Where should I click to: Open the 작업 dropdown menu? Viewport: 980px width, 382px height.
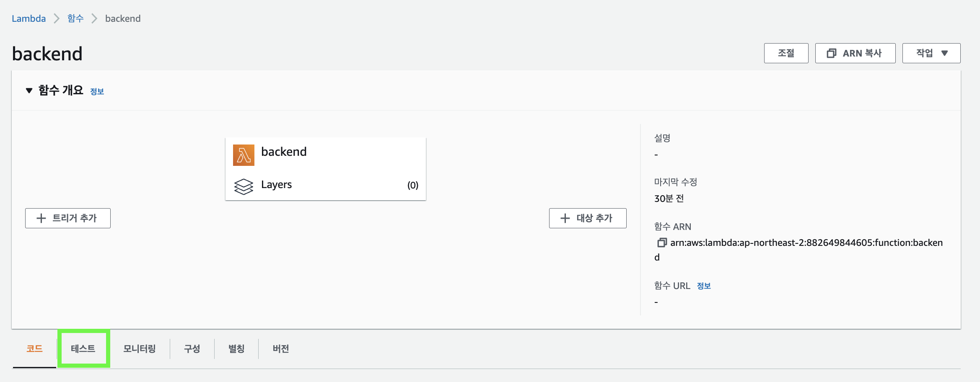coord(931,53)
